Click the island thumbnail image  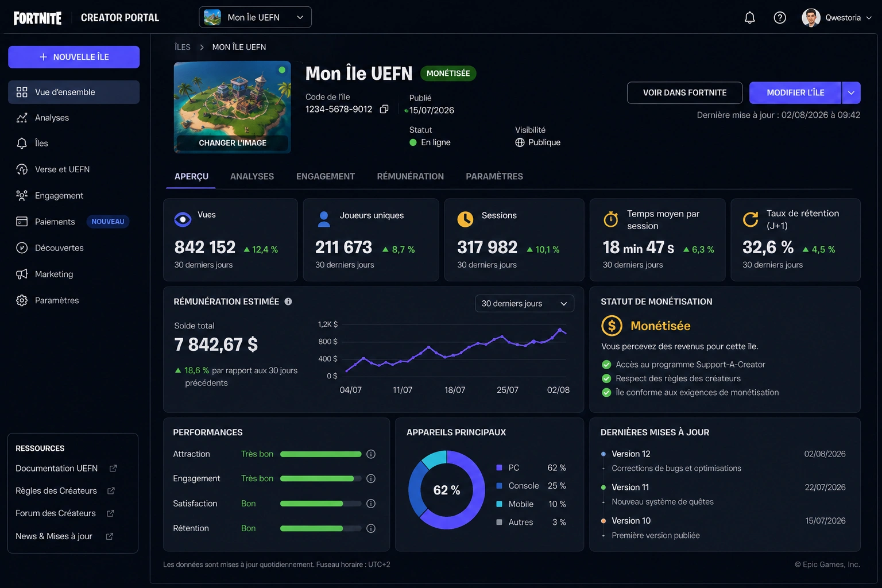coord(233,107)
